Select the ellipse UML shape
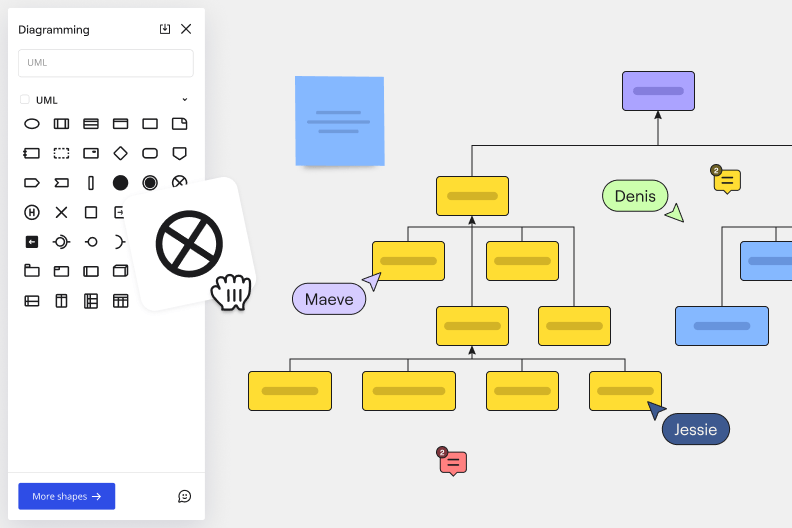This screenshot has height=528, width=792. 32,124
